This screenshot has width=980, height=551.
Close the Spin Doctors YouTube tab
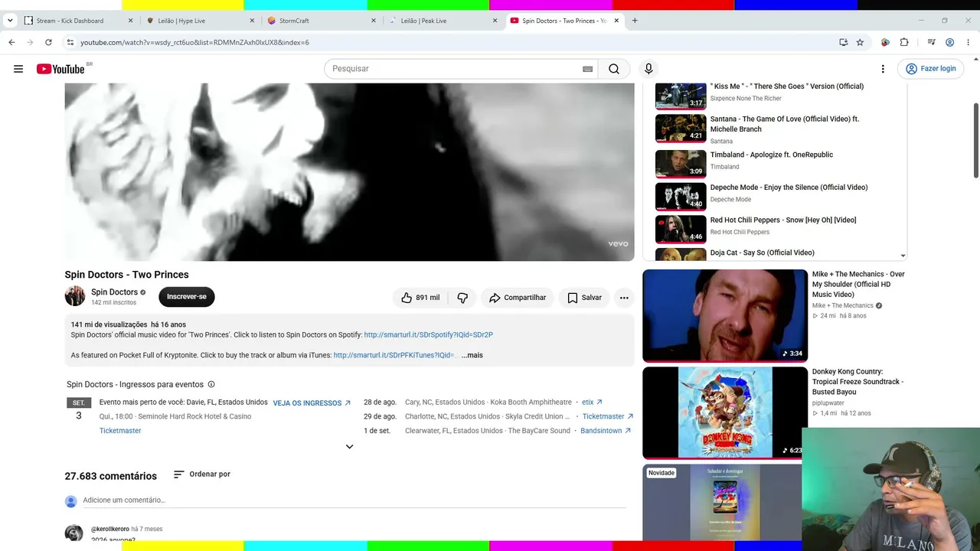coord(616,21)
